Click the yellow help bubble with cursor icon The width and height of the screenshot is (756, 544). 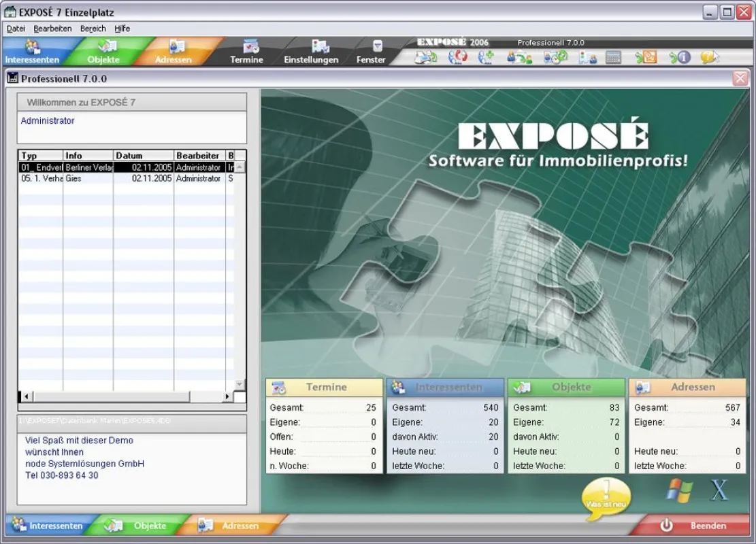click(710, 58)
